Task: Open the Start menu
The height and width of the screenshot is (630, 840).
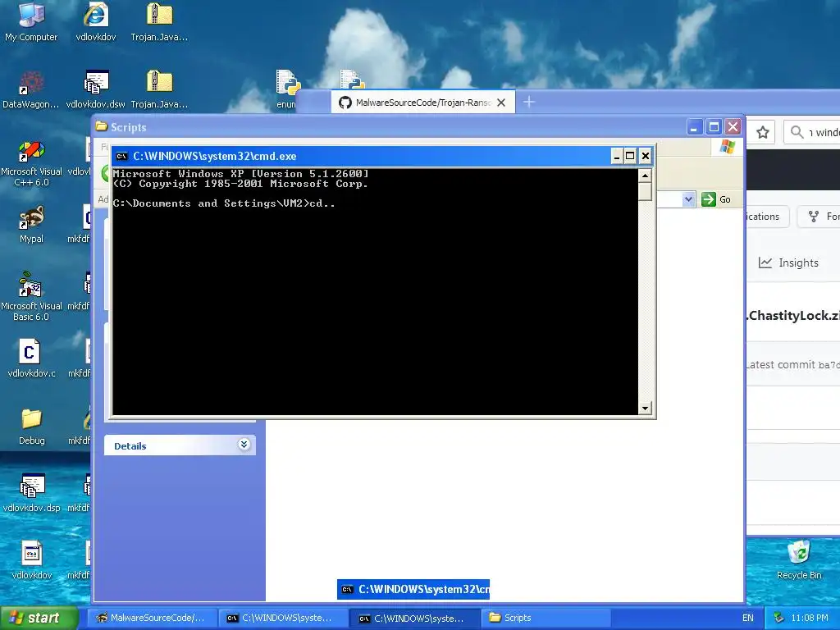Action: click(39, 618)
